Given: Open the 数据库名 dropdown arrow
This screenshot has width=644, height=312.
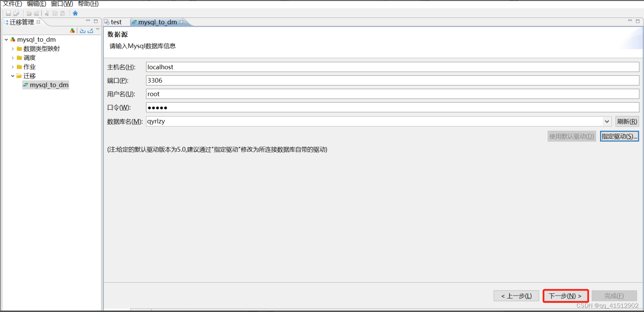Looking at the screenshot, I should pyautogui.click(x=607, y=121).
